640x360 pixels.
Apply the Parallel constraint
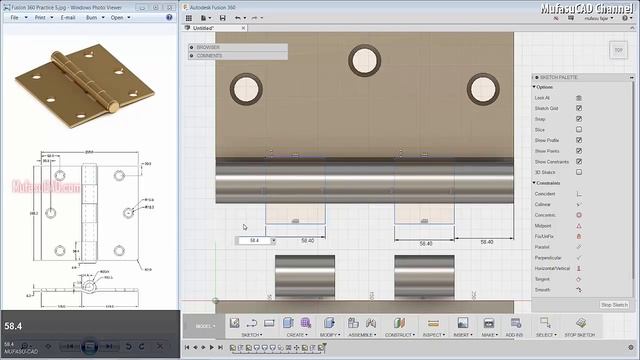click(x=579, y=247)
